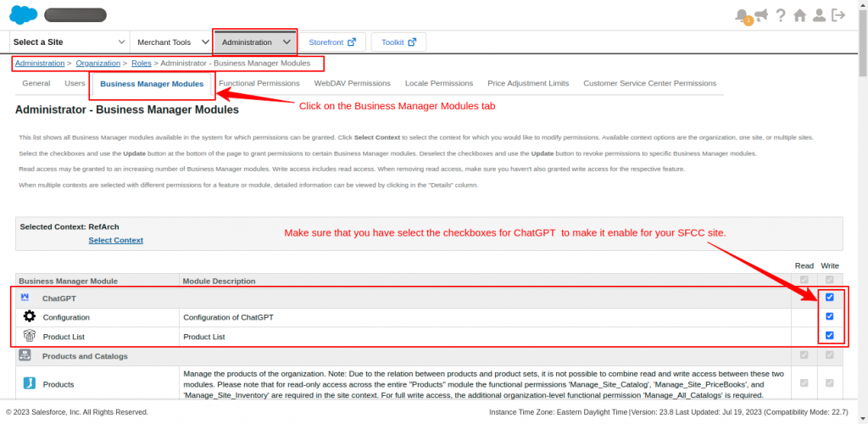Open the notifications bell icon
This screenshot has height=424, width=868.
[x=743, y=15]
